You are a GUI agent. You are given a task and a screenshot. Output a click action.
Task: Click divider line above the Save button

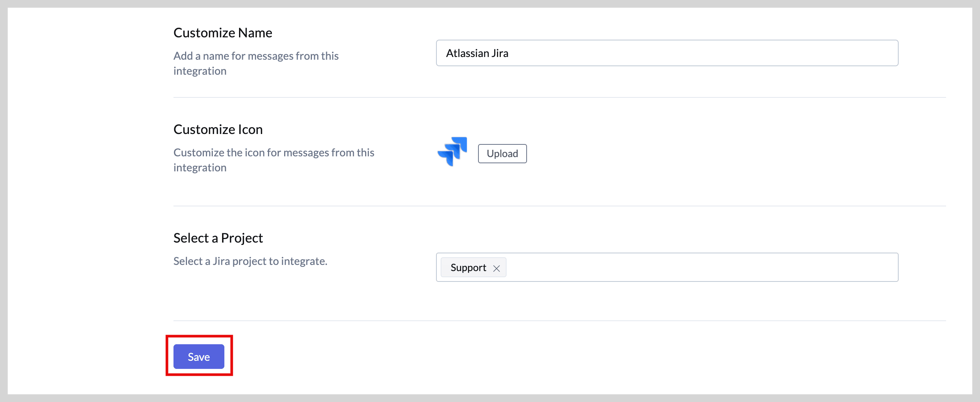click(559, 321)
